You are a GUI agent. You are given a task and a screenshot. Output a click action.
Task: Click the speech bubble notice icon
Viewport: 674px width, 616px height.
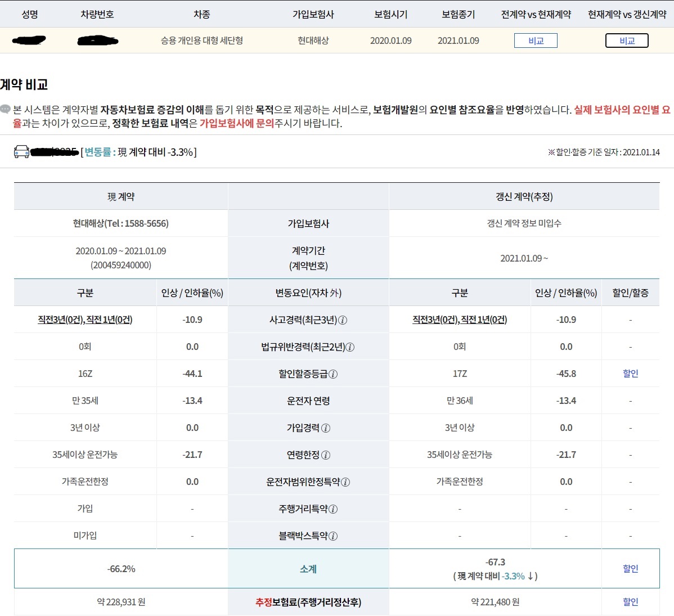pyautogui.click(x=6, y=109)
